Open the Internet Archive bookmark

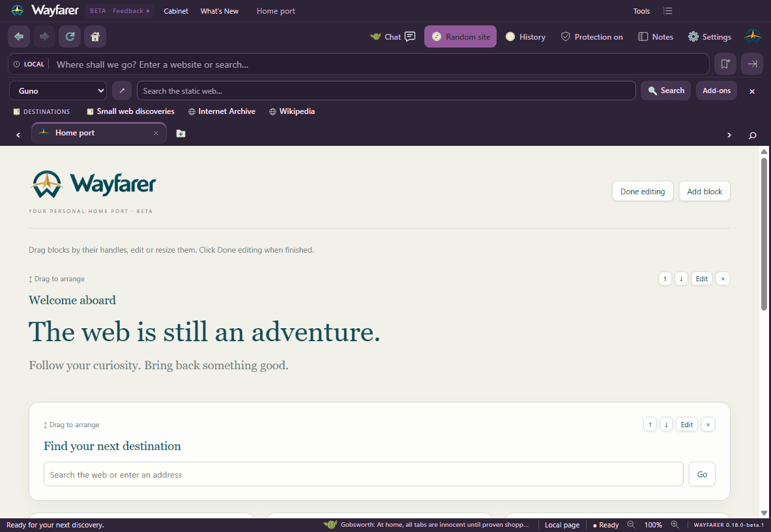(222, 111)
